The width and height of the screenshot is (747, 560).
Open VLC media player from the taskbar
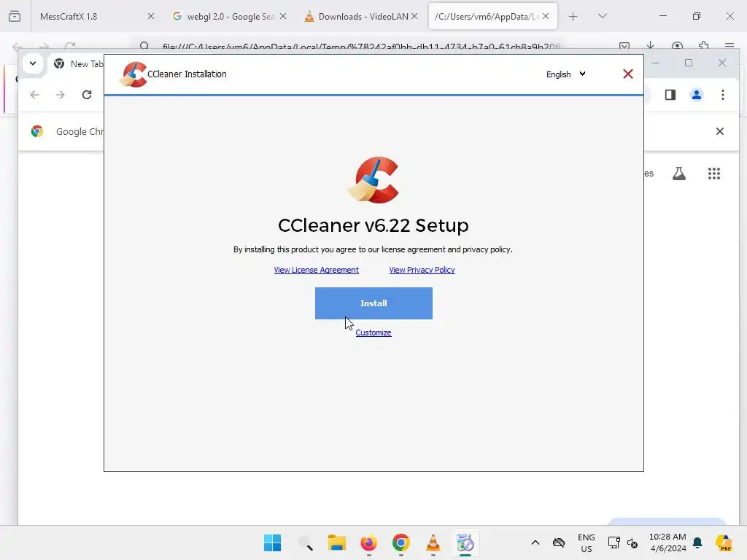tap(433, 542)
